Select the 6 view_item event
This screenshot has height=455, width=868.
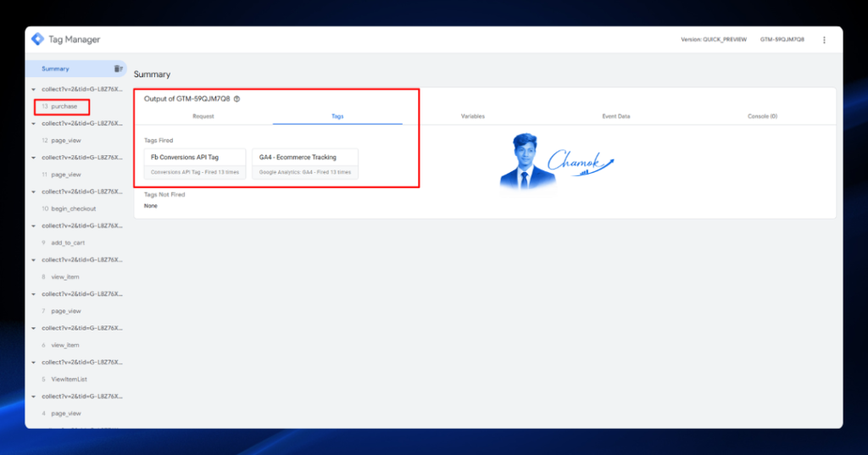(x=60, y=346)
